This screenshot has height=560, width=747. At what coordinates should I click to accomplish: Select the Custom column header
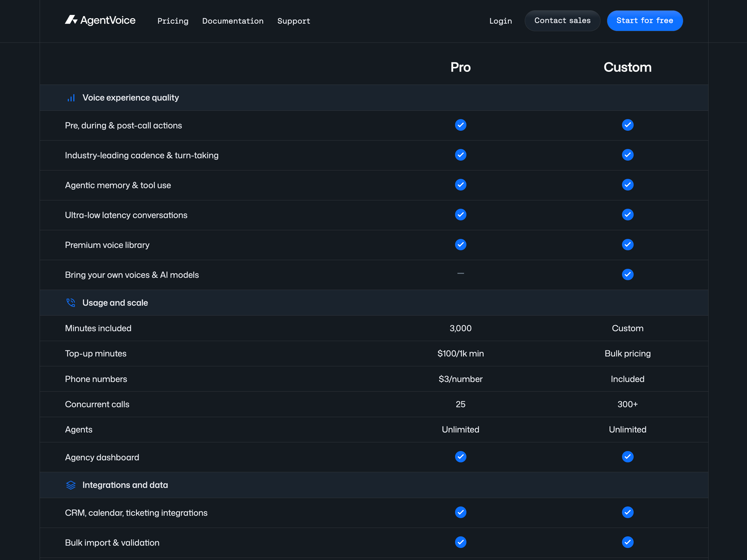tap(627, 67)
